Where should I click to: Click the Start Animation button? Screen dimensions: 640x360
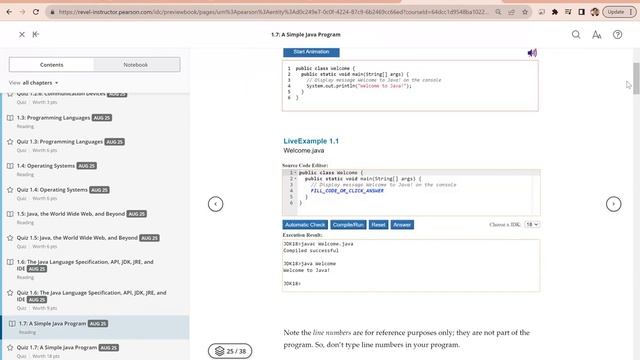coord(311,52)
